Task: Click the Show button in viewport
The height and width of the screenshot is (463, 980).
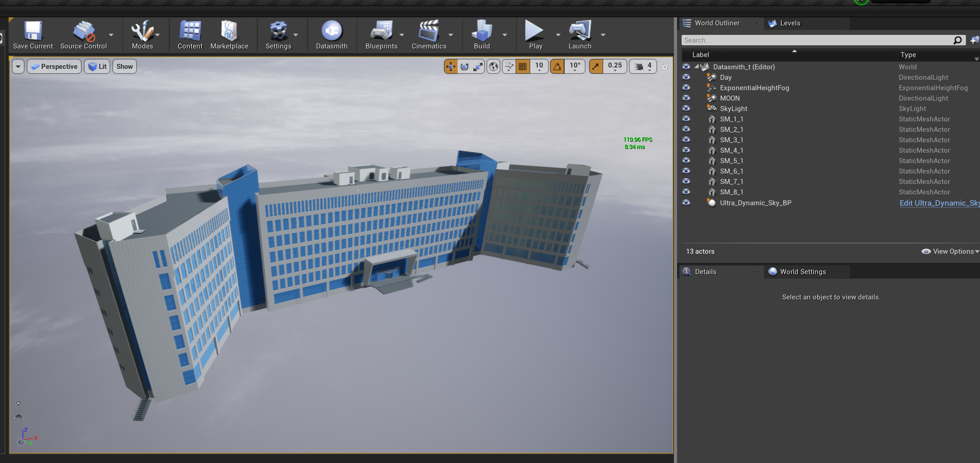Action: (x=124, y=66)
